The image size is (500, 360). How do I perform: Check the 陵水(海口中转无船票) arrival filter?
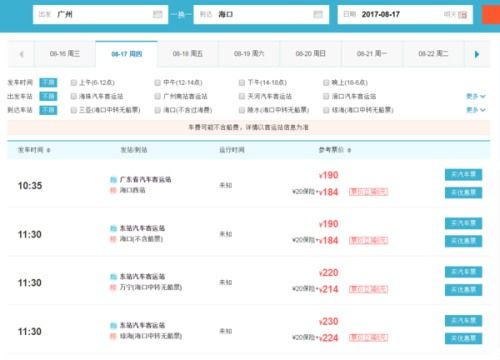click(242, 110)
